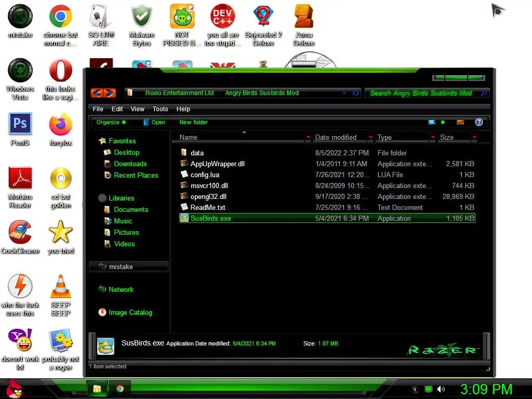This screenshot has height=399, width=532.
Task: Show hidden tray icons arrow
Action: tap(415, 390)
